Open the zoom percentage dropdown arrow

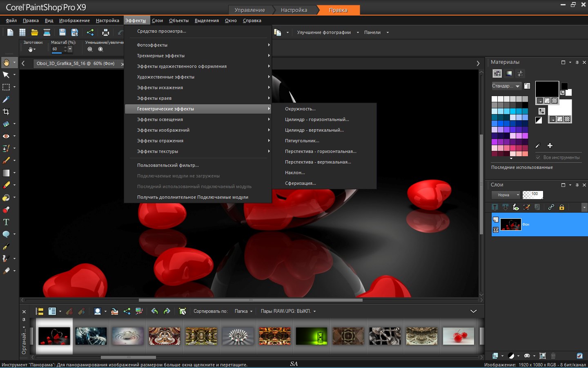(70, 49)
